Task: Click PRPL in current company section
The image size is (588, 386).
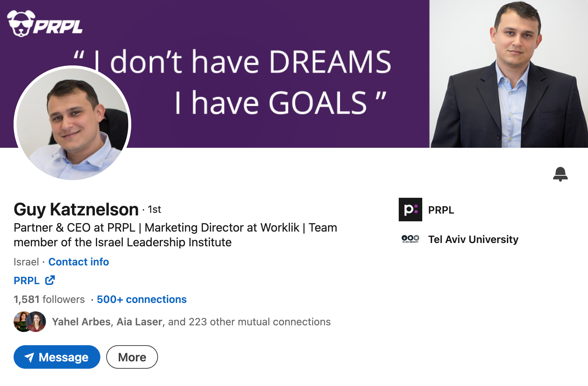Action: [x=441, y=210]
